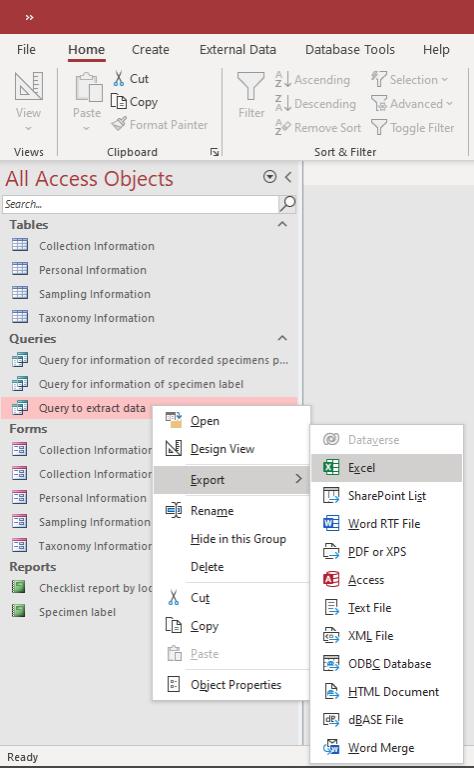The width and height of the screenshot is (474, 768).
Task: Choose Rename in the context menu
Action: 231,511
